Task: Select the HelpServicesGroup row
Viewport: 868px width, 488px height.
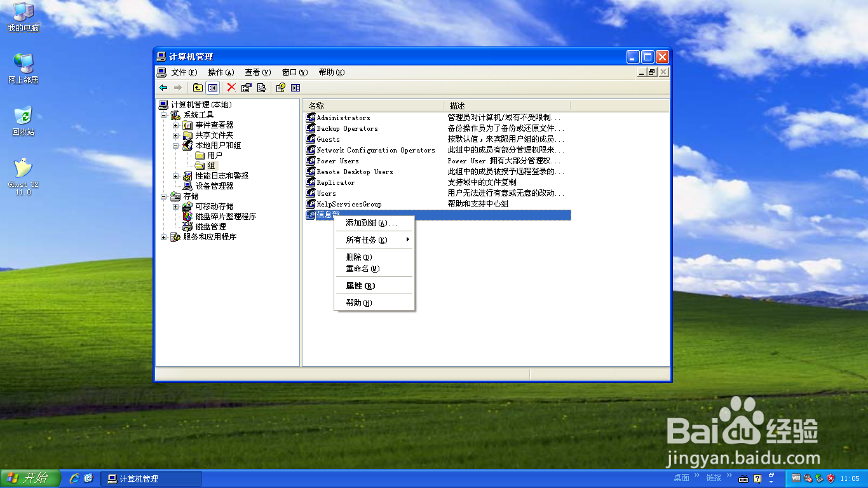Action: 438,204
